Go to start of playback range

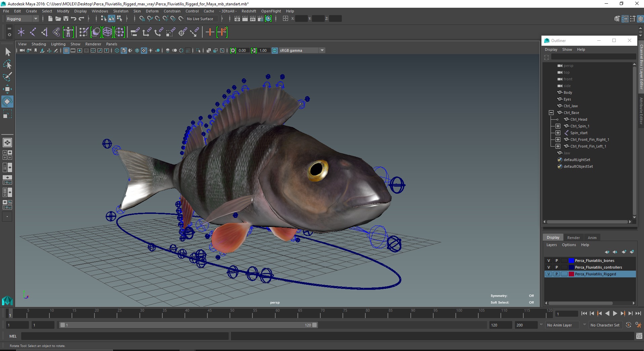584,313
